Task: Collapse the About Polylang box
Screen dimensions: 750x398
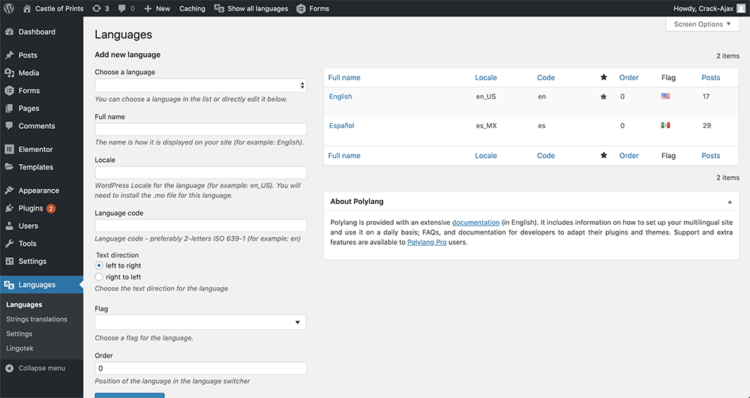Action: [x=730, y=202]
